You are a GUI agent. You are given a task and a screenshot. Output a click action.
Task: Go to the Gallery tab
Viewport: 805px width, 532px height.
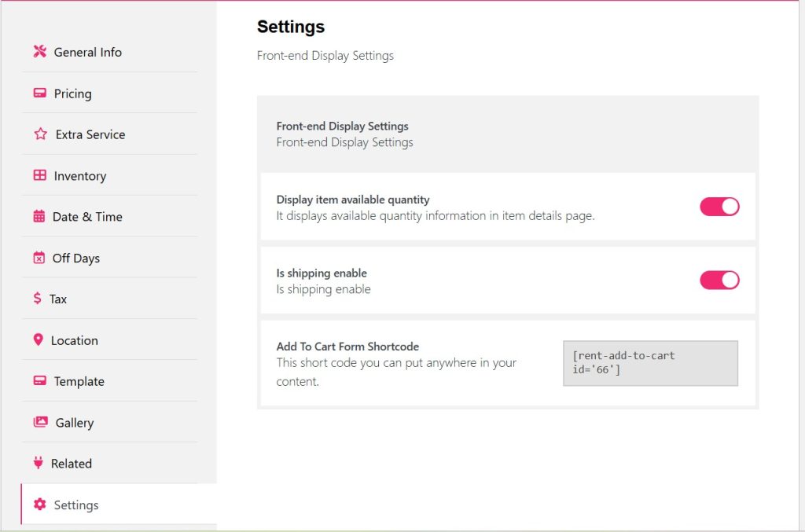pos(75,423)
